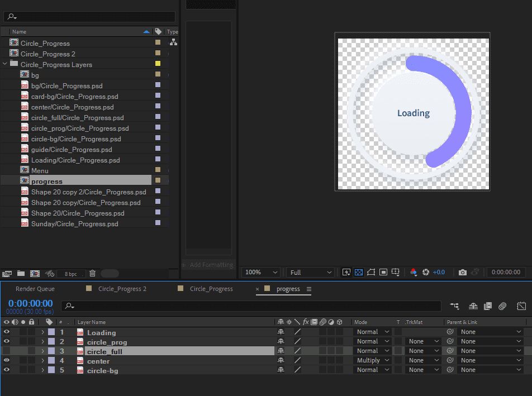Hide the center layer
Image resolution: width=532 pixels, height=396 pixels.
7,360
